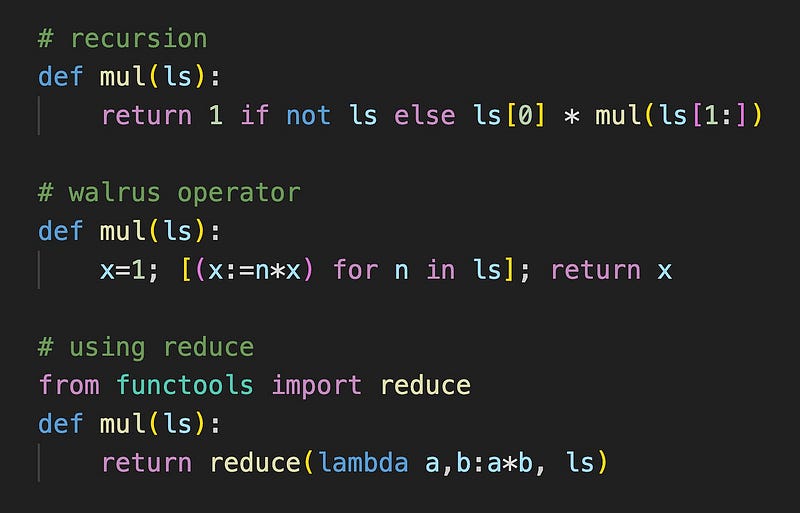Click the "in" keyword of the comprehension
Image resolution: width=800 pixels, height=513 pixels.
point(440,270)
